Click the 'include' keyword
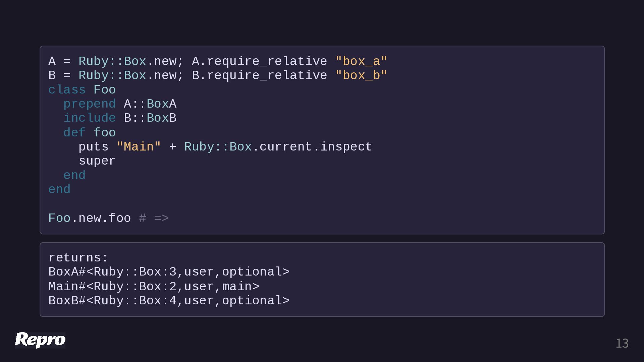644x362 pixels. [x=90, y=118]
